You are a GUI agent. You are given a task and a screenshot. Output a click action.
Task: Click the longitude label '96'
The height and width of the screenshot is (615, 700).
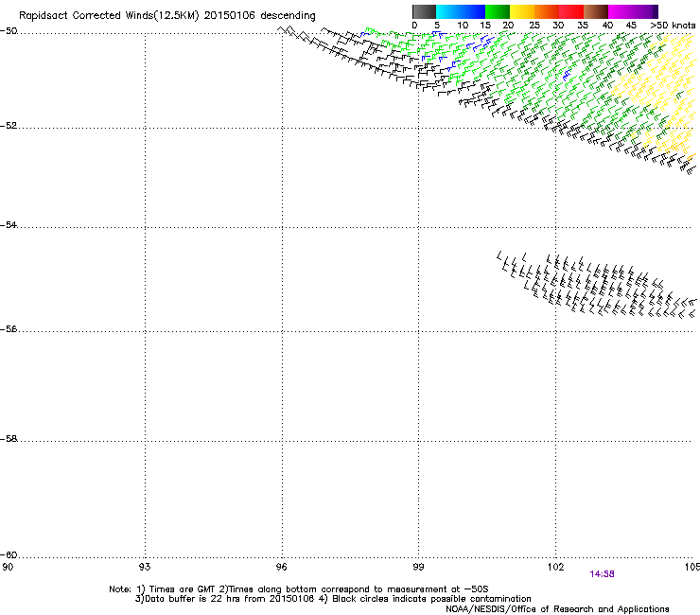tap(281, 567)
